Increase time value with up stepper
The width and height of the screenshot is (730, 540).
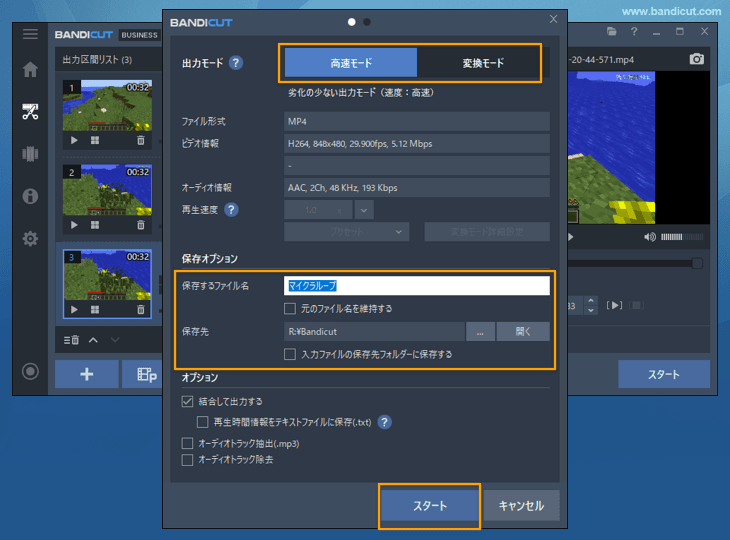click(x=591, y=301)
